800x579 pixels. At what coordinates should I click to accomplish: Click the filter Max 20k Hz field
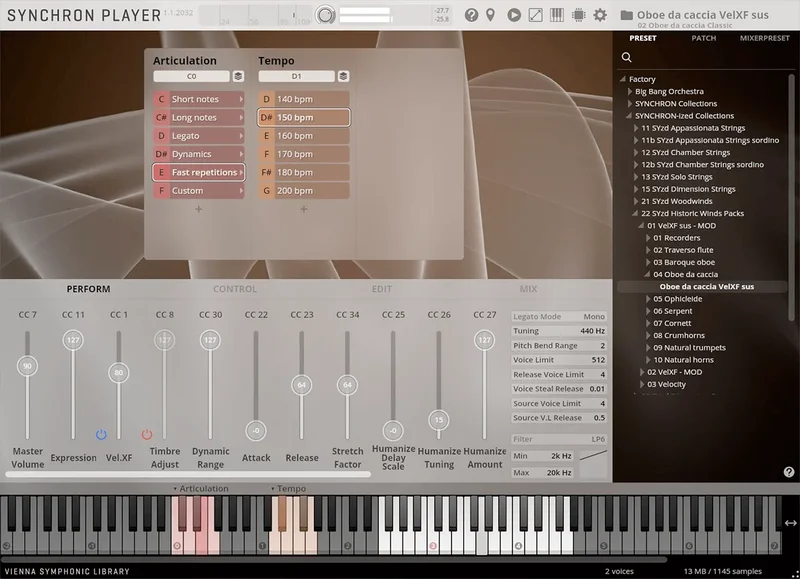tap(543, 473)
